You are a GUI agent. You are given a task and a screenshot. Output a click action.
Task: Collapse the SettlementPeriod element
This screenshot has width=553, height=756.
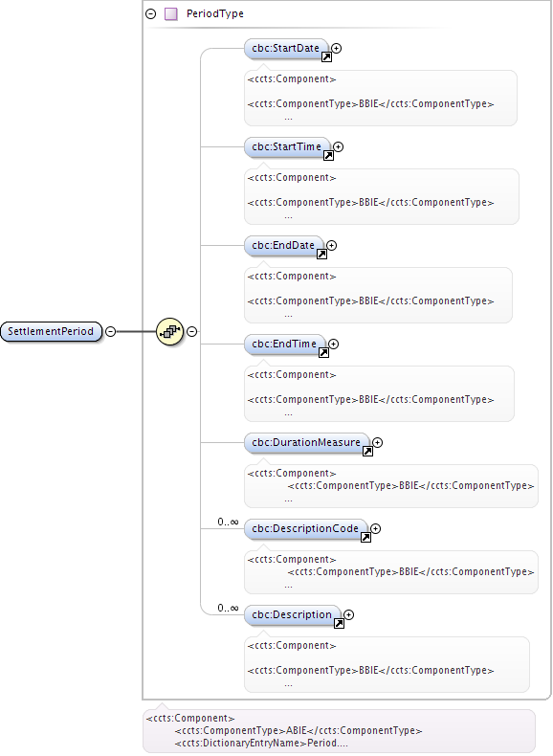point(110,332)
